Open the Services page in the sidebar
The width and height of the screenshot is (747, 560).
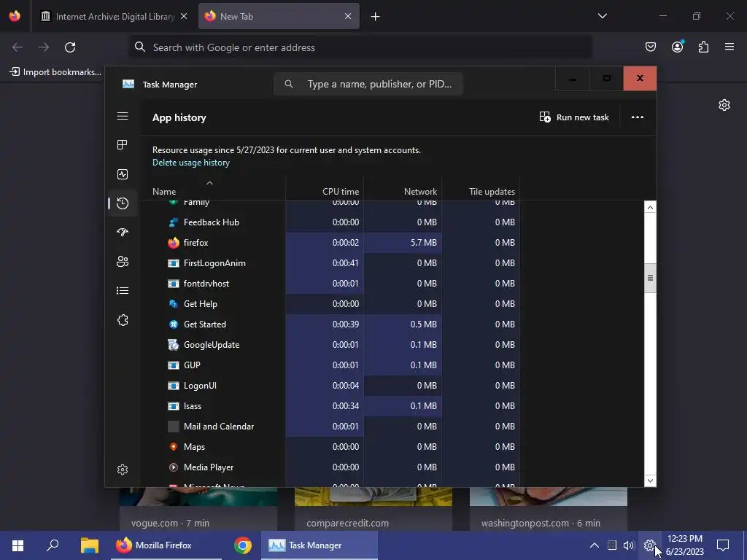point(123,320)
